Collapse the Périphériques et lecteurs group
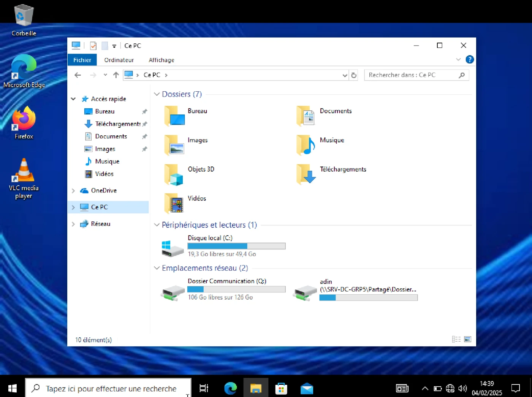 tap(157, 225)
